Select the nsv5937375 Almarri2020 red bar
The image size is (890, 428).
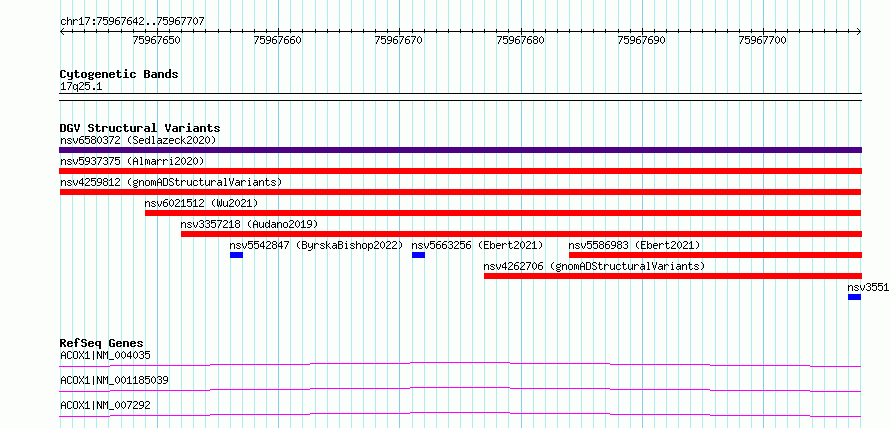click(460, 171)
